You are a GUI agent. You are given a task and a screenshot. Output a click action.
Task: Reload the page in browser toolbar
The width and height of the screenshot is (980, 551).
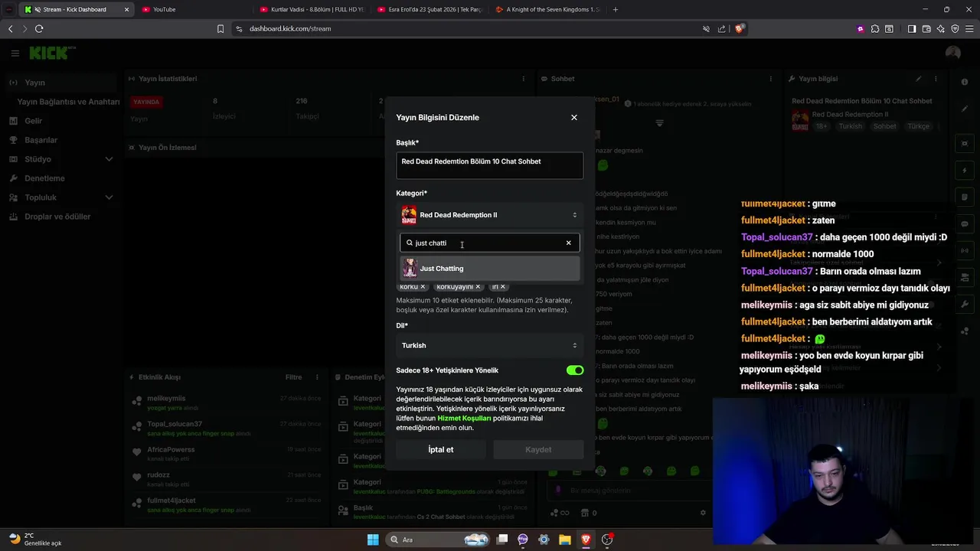tap(39, 28)
